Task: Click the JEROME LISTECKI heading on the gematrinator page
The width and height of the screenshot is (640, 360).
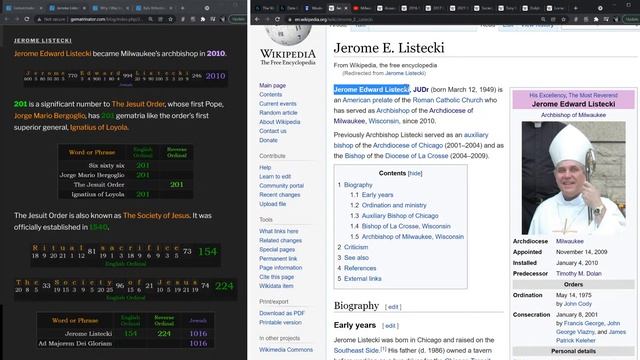Action: [43, 40]
